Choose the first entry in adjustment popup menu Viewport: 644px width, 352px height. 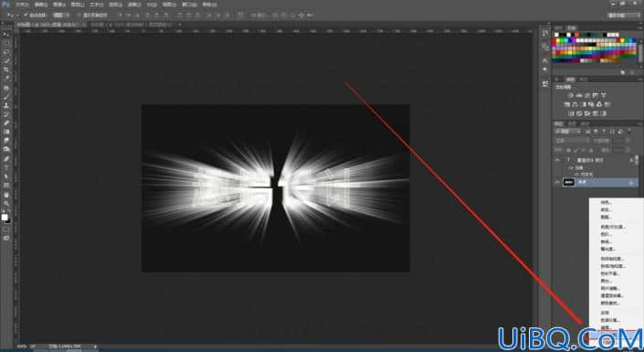click(607, 202)
